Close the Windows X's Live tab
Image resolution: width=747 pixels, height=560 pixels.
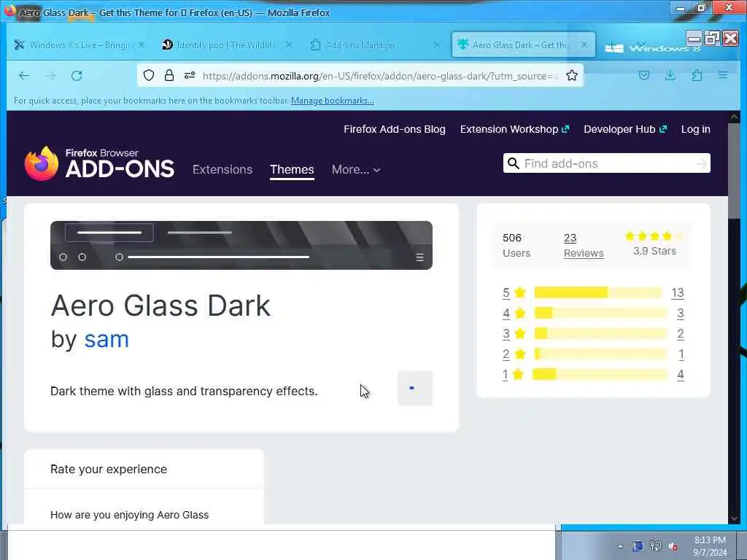pyautogui.click(x=142, y=44)
